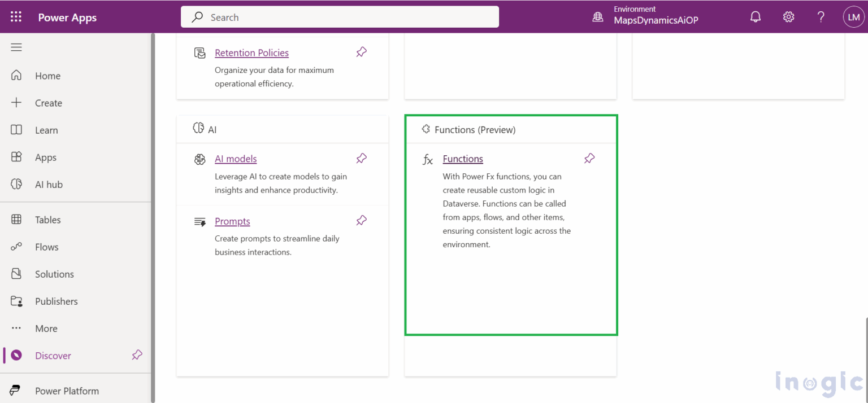Select Tables in the left navigation
Screen dimensions: 868x403
pos(47,220)
